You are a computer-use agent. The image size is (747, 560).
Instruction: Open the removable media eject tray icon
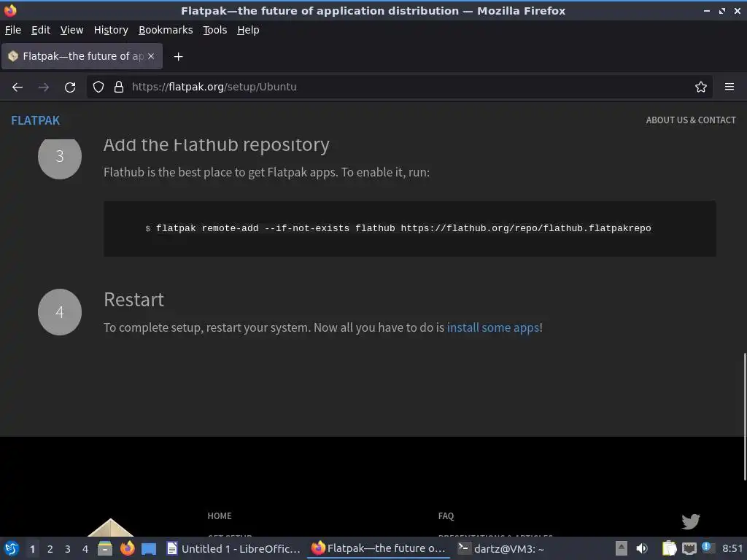point(622,548)
